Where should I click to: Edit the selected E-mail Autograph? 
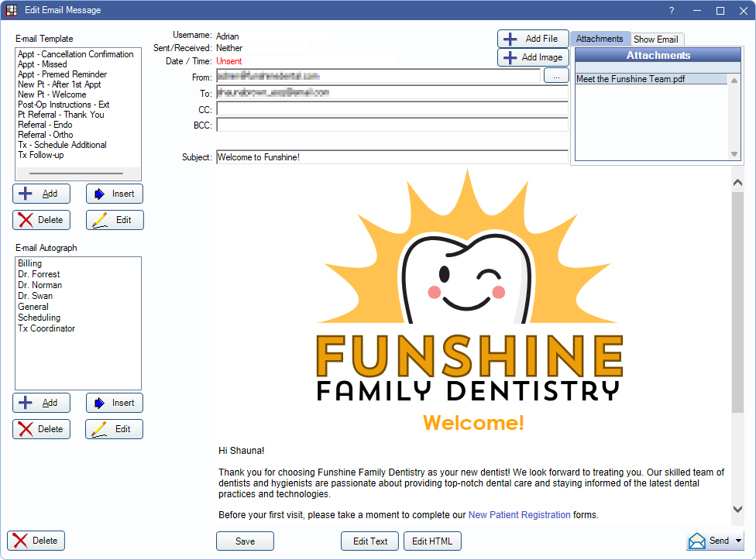tap(114, 429)
